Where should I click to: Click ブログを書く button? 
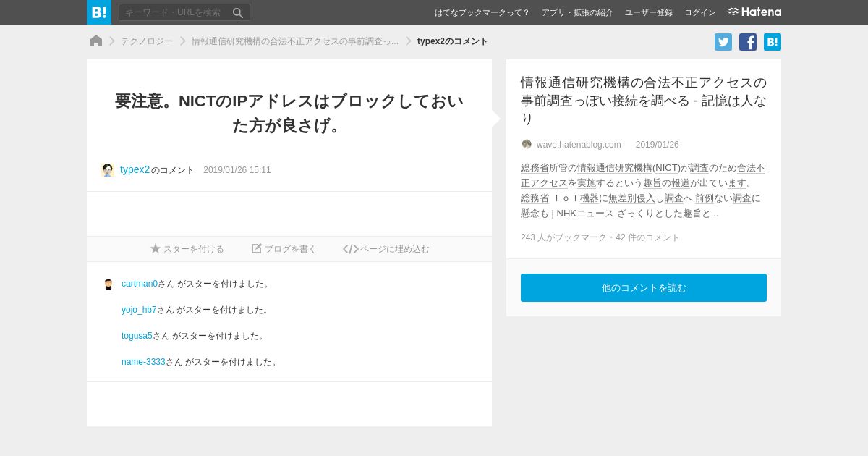tap(284, 249)
